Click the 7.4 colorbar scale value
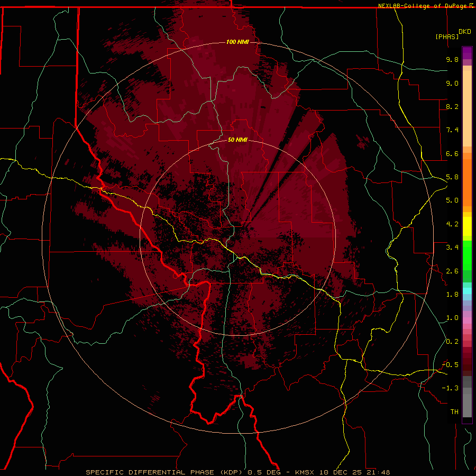 pyautogui.click(x=452, y=130)
